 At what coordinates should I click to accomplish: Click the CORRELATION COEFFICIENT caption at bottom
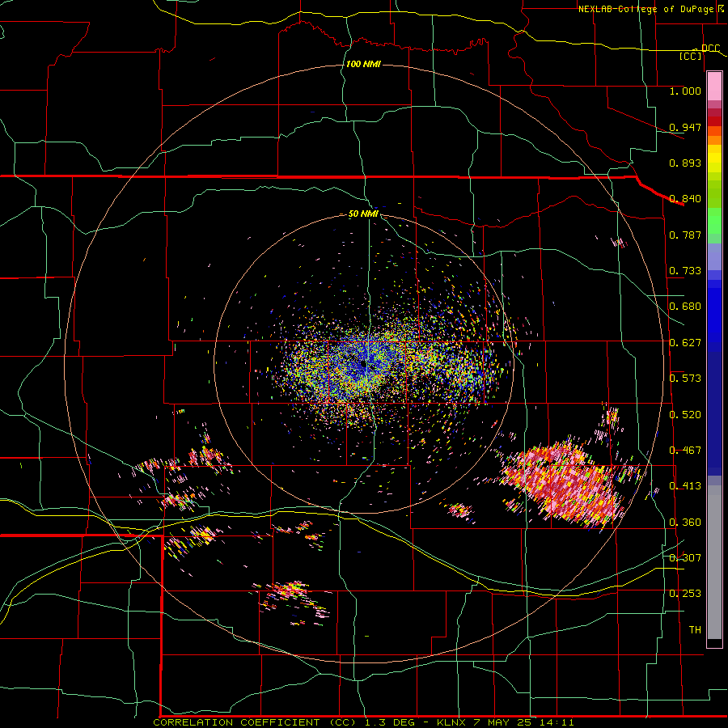(363, 722)
